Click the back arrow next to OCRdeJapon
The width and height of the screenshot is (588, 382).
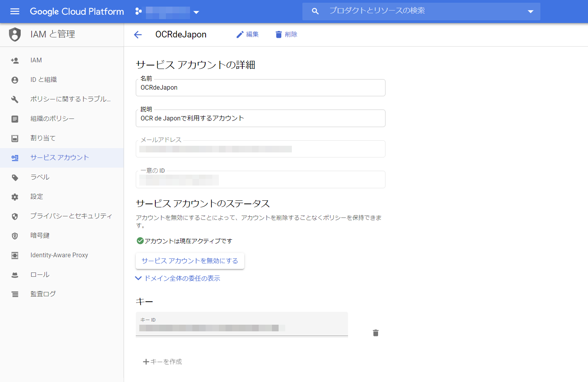point(138,35)
